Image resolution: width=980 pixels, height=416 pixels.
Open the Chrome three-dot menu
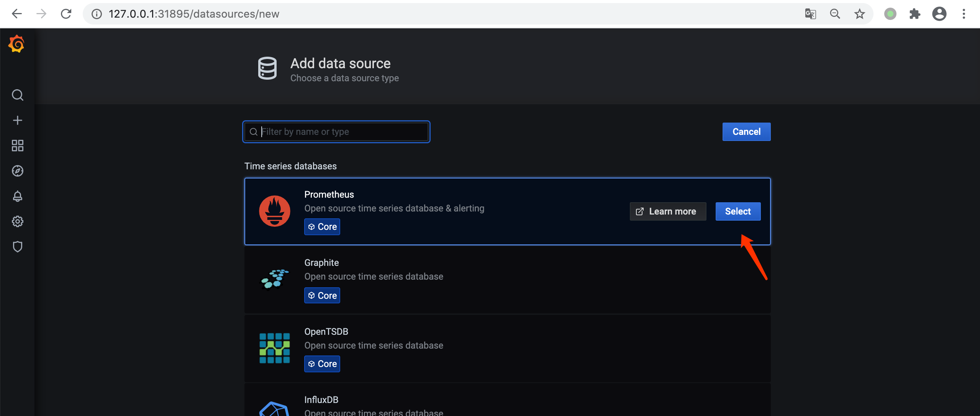pos(964,14)
